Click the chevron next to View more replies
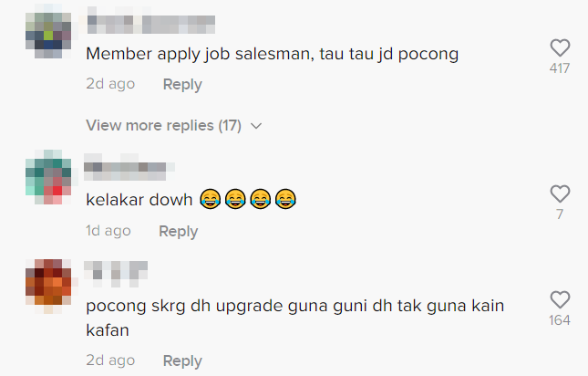Image resolution: width=588 pixels, height=376 pixels. pos(256,126)
